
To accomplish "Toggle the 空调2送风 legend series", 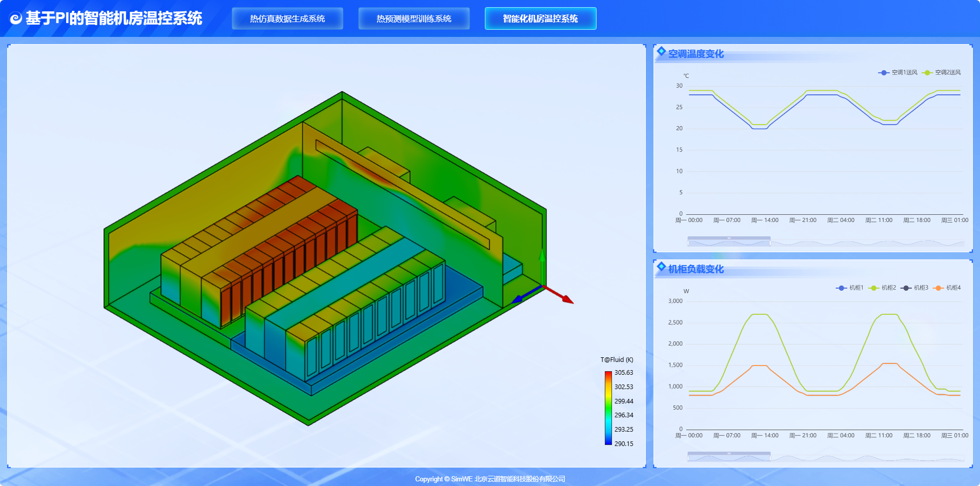I will [941, 73].
